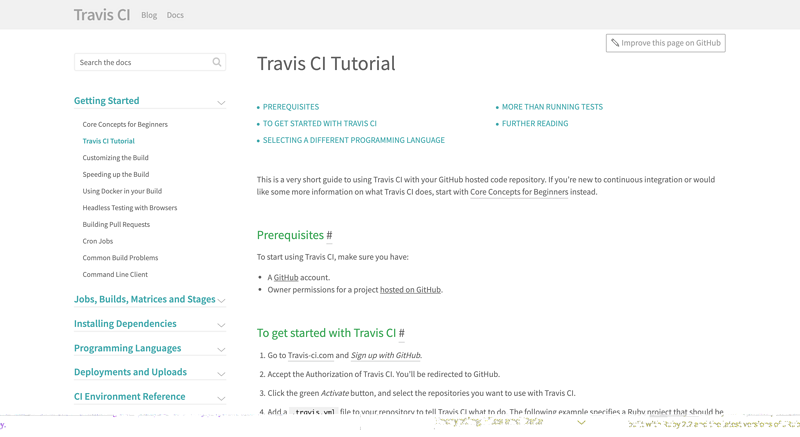Click the GitHub account link

point(286,277)
